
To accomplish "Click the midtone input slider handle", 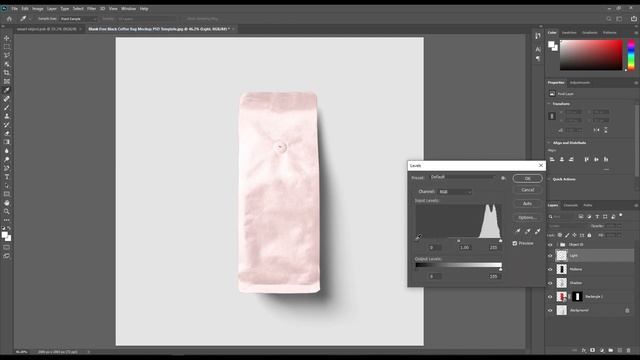I will click(x=458, y=240).
